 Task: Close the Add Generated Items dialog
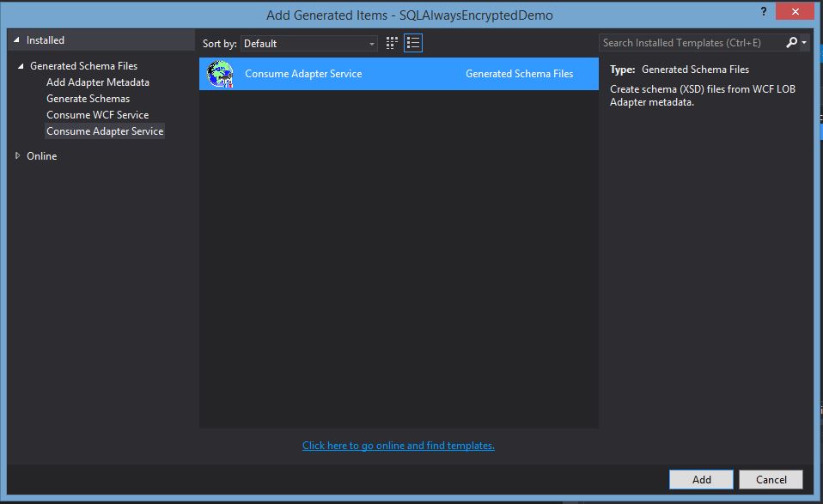point(796,11)
